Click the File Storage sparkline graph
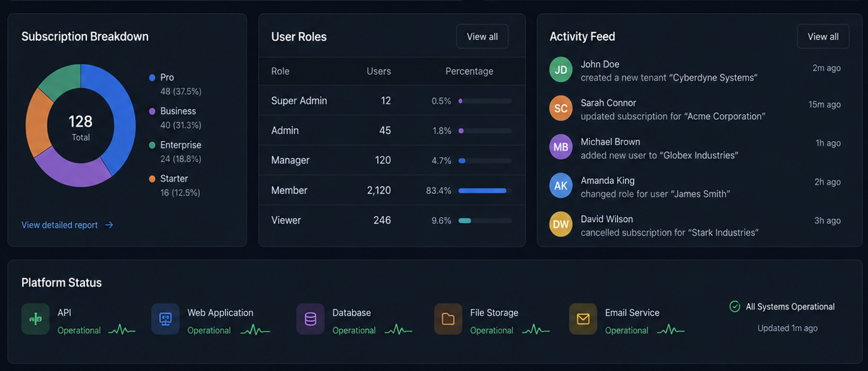868x371 pixels. click(536, 330)
